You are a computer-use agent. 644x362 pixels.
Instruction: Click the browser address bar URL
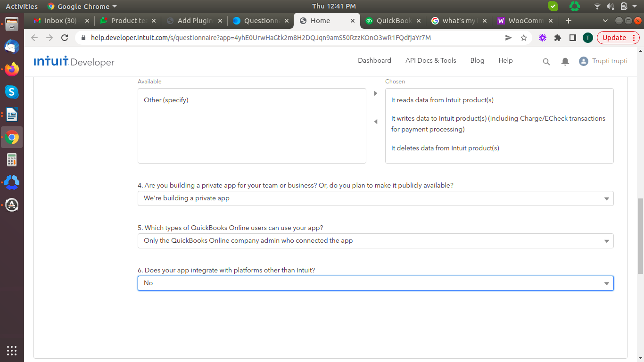tap(261, 38)
